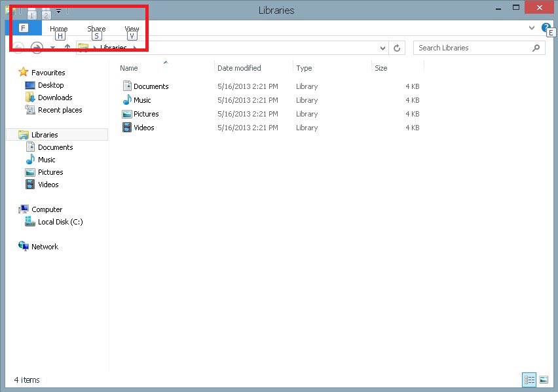Viewport: 558px width, 392px height.
Task: Click the Libraries folder icon in sidebar
Action: pos(24,135)
